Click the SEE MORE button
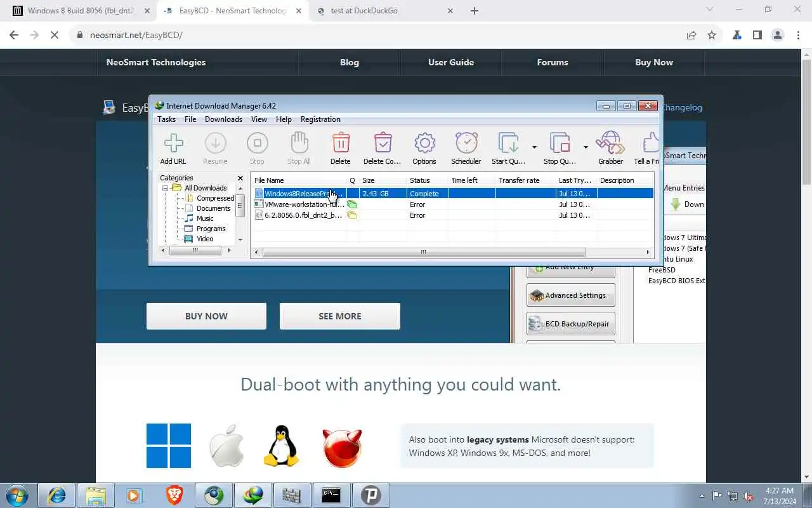The image size is (812, 508). [340, 316]
